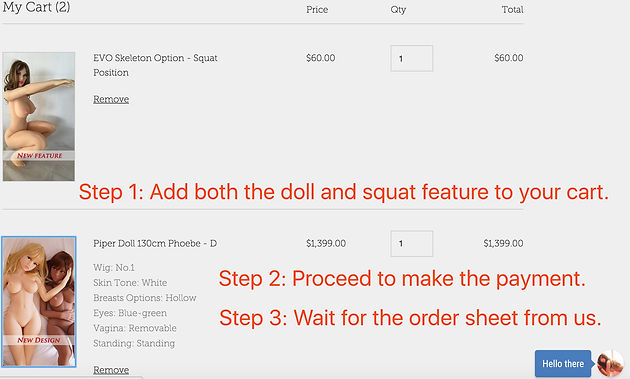
Task: Remove the Piper Doll 130cm Phoebe item
Action: coord(111,369)
